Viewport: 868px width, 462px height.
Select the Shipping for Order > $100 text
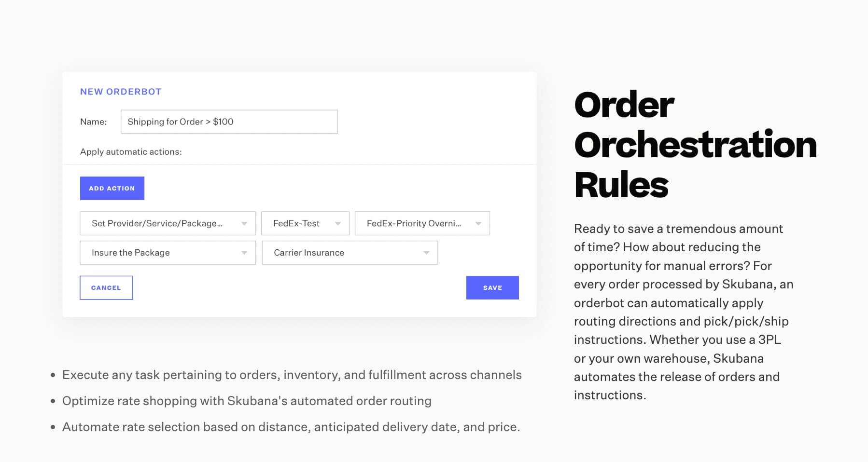(181, 122)
